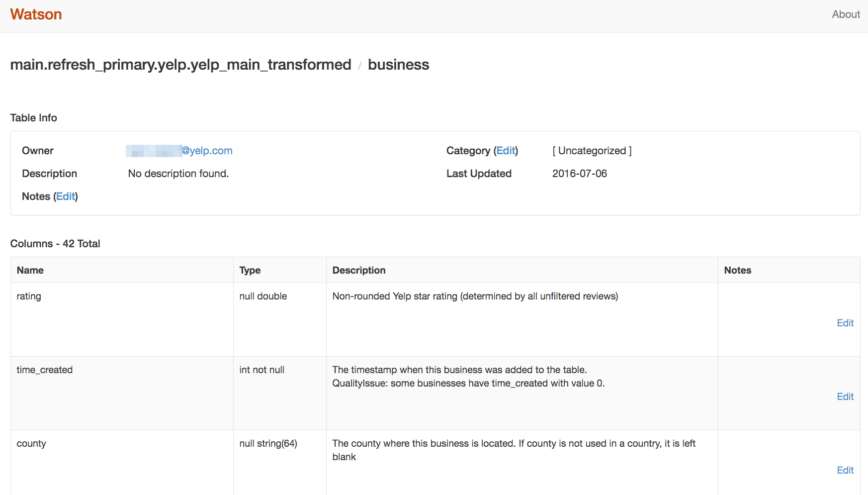Click the Description column header
The image size is (868, 495).
359,270
